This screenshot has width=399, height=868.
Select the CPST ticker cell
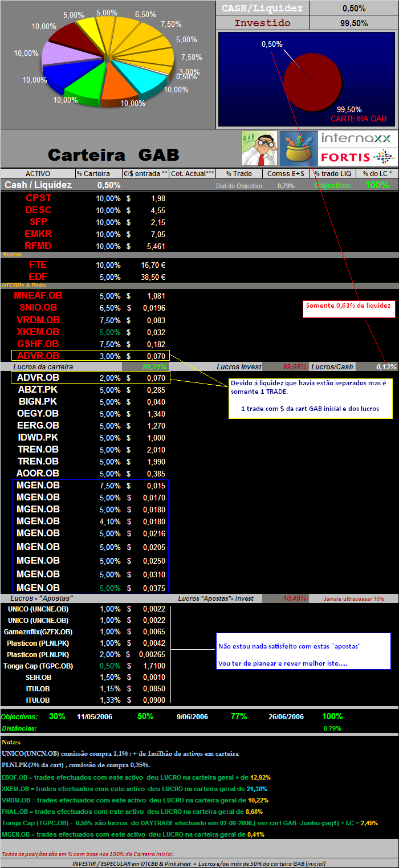(38, 198)
